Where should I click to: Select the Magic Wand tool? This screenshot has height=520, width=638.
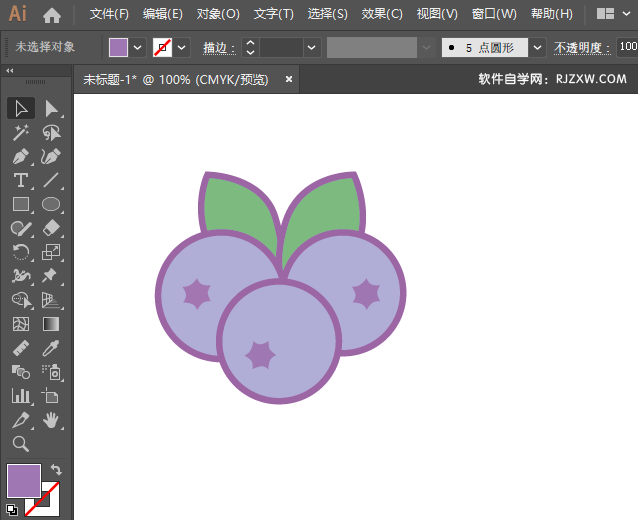click(20, 132)
